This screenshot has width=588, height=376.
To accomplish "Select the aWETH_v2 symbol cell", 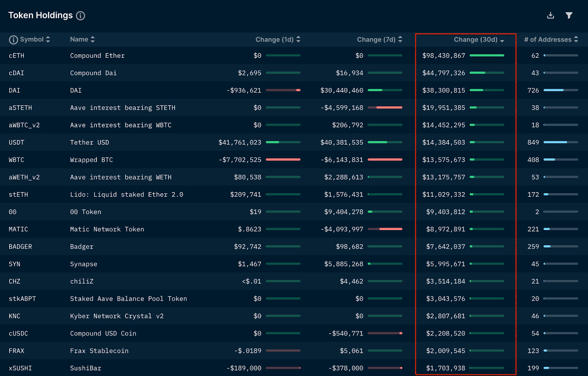I will coord(24,177).
